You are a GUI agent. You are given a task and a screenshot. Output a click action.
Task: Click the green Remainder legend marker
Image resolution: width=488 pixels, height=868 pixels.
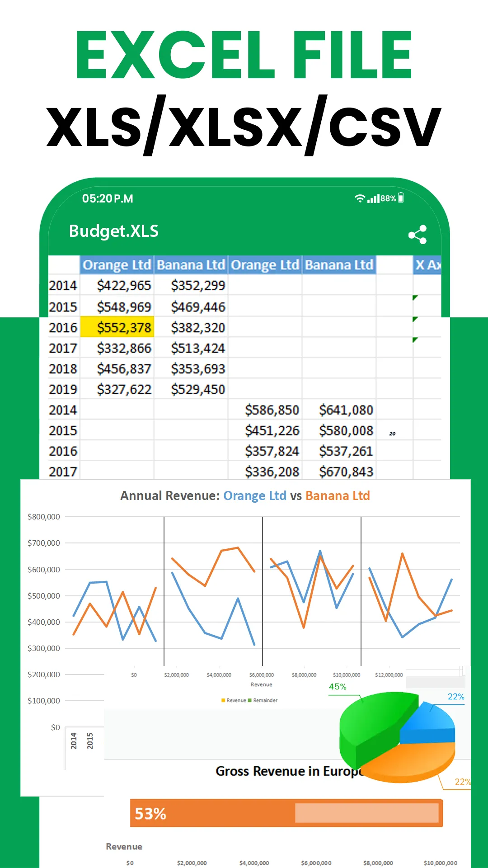coord(250,700)
